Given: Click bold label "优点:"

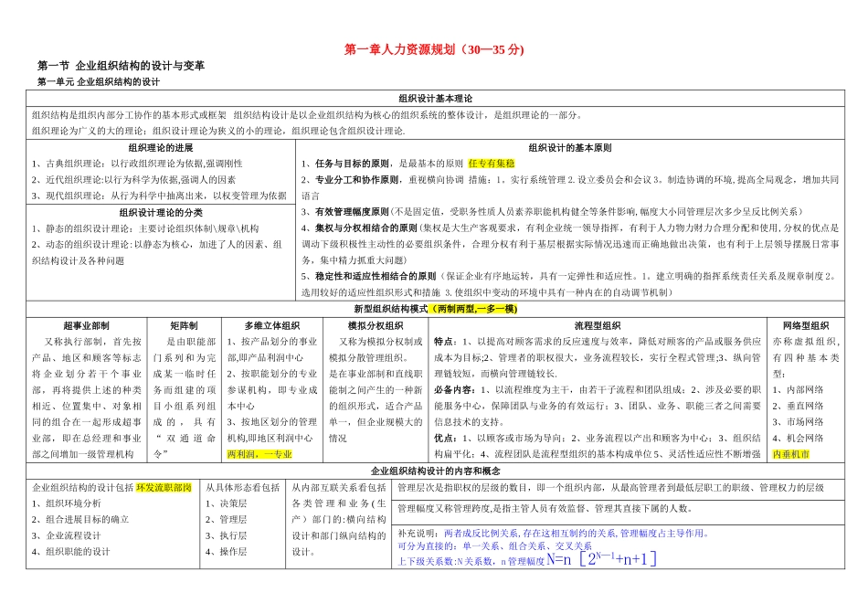Looking at the screenshot, I should pyautogui.click(x=446, y=438).
